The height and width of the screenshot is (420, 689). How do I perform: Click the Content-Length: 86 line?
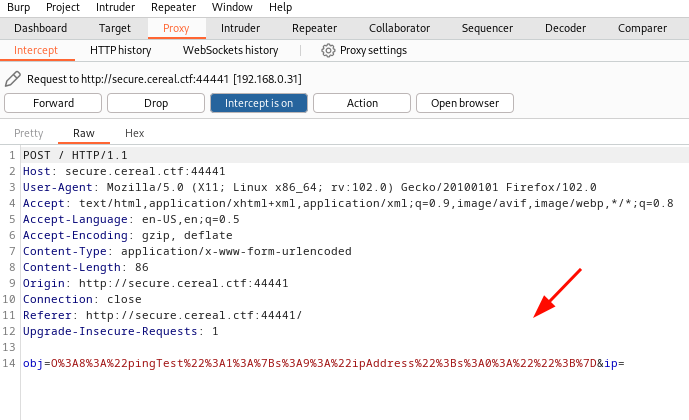point(86,267)
